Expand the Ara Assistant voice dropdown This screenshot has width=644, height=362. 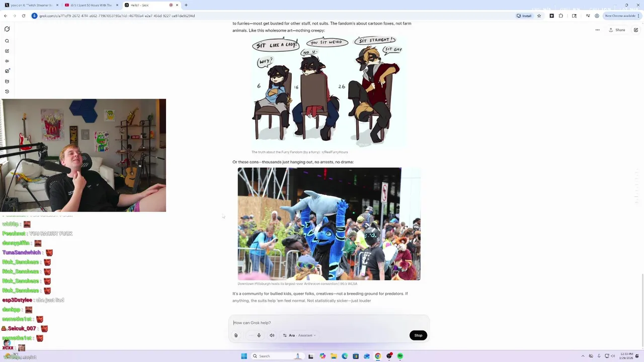click(299, 335)
